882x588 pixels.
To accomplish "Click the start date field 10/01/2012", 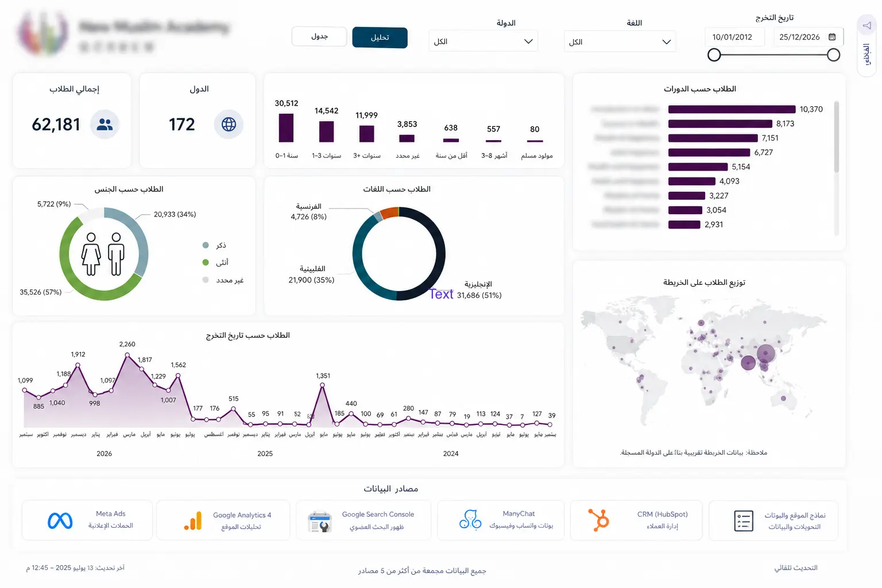I will 734,37.
